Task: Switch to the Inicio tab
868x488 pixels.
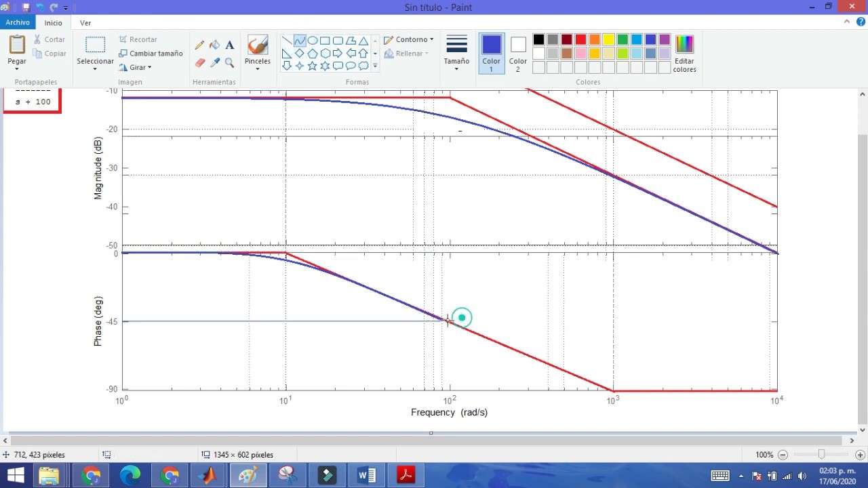Action: (x=54, y=22)
